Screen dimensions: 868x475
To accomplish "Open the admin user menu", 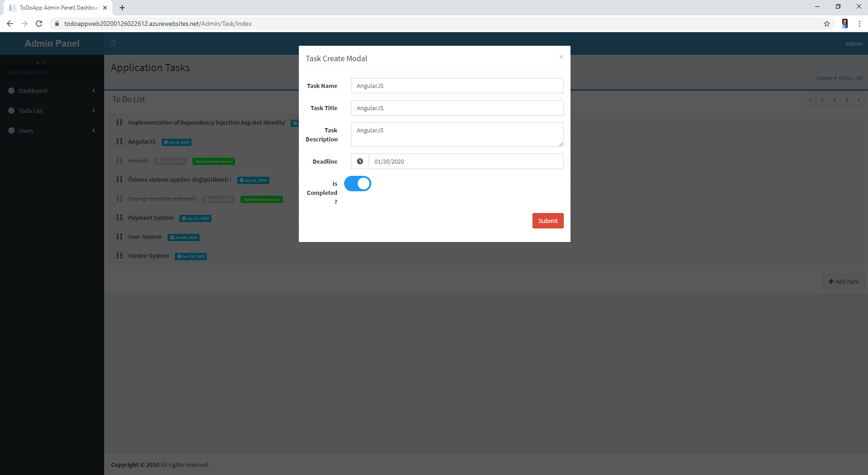I will (x=854, y=44).
